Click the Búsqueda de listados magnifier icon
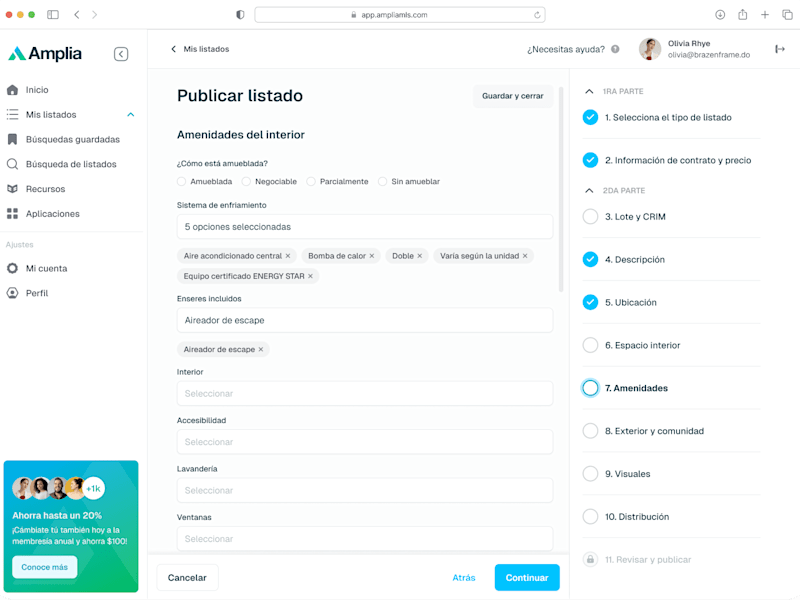800x600 pixels. coord(12,164)
